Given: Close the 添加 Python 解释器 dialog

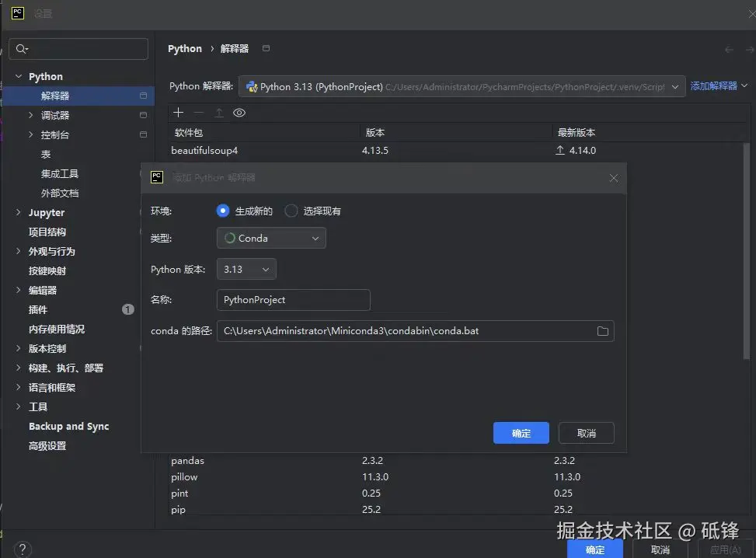Looking at the screenshot, I should click(x=613, y=178).
